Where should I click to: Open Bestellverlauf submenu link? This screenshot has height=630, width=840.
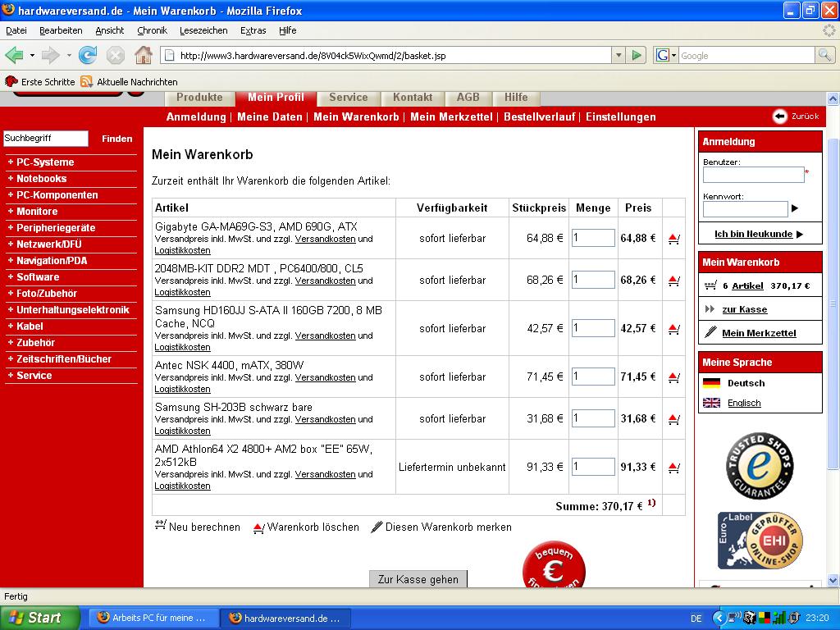click(540, 116)
